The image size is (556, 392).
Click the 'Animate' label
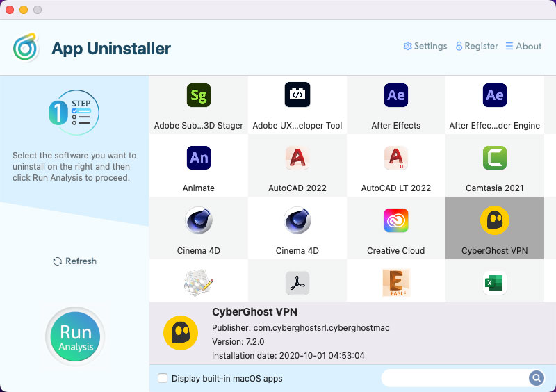click(199, 188)
